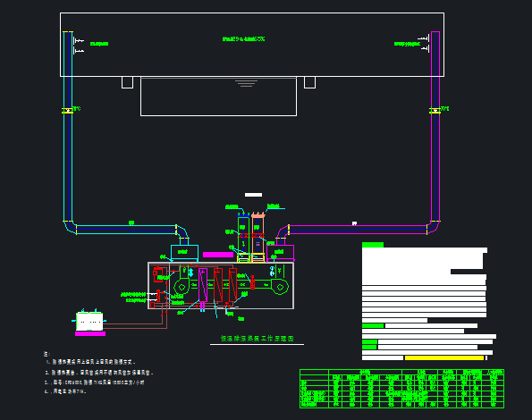
Task: Select the yellow flange on the right magenta riser
Action: tap(435, 111)
